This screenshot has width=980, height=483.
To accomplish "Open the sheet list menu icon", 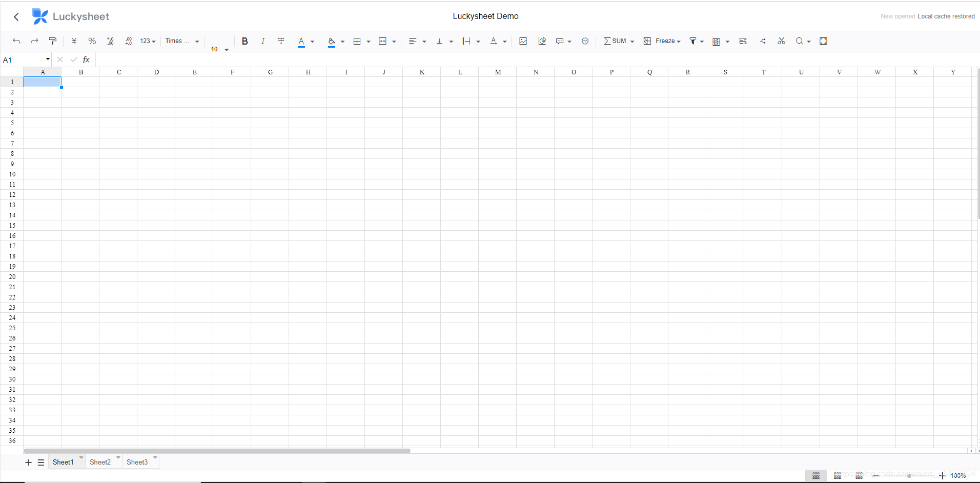I will tap(41, 462).
